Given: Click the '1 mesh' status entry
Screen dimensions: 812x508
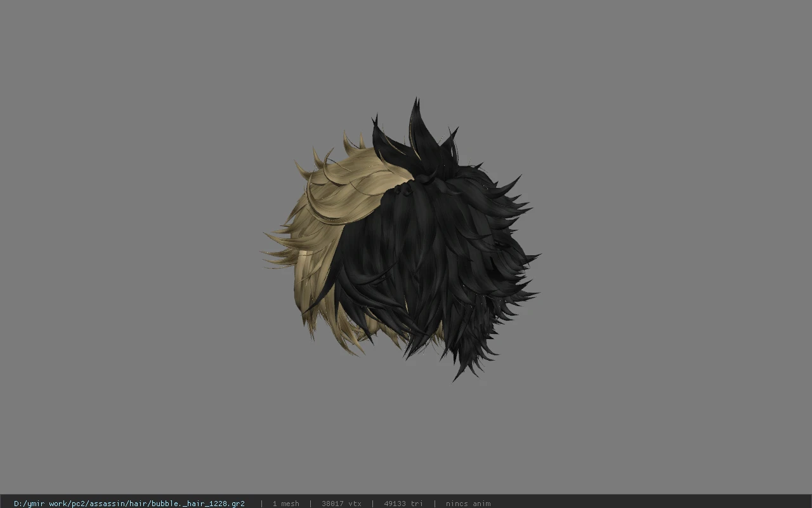Looking at the screenshot, I should (285, 504).
